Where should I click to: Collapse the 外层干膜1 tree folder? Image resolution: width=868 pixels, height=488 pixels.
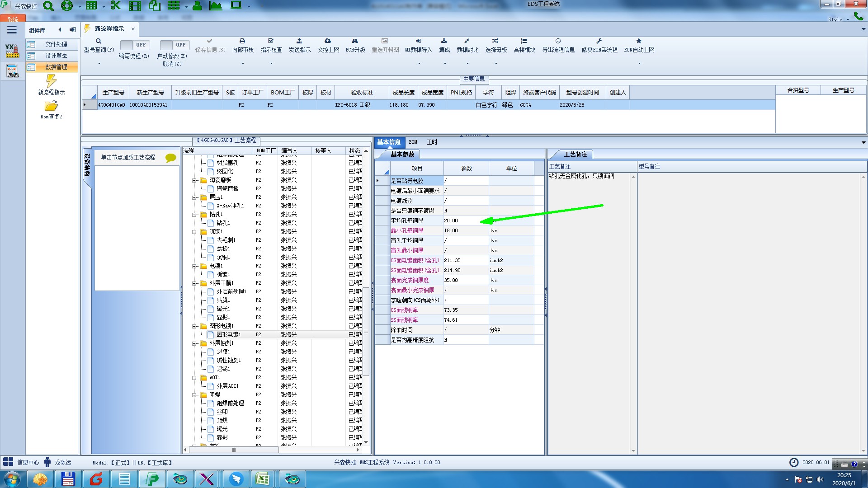pyautogui.click(x=195, y=283)
